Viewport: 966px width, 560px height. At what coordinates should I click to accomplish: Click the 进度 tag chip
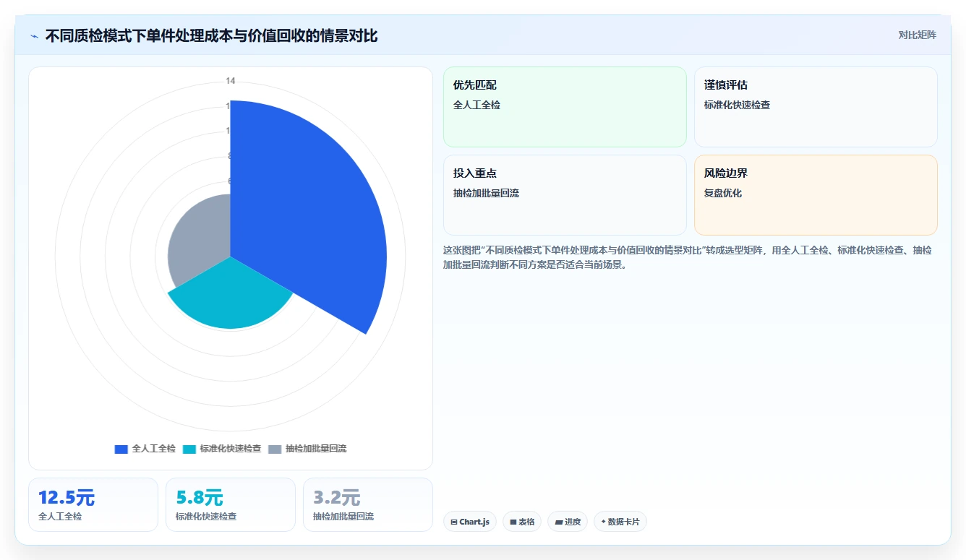click(x=568, y=522)
